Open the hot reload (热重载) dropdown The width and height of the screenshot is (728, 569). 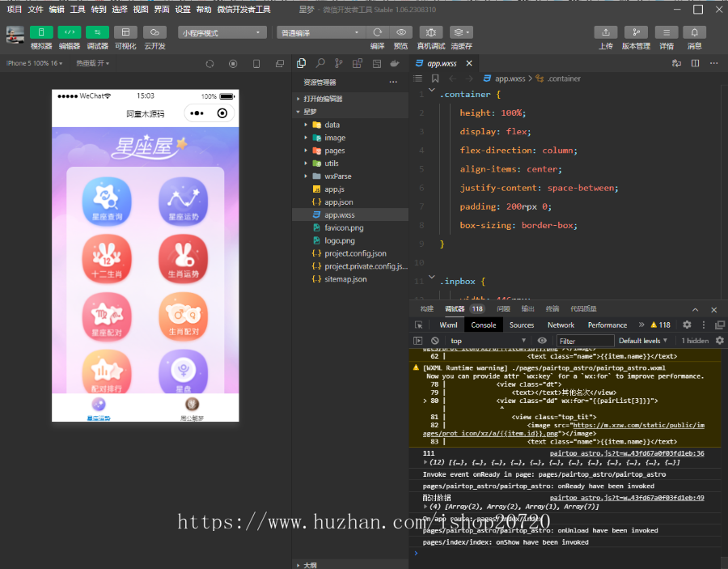coord(92,63)
